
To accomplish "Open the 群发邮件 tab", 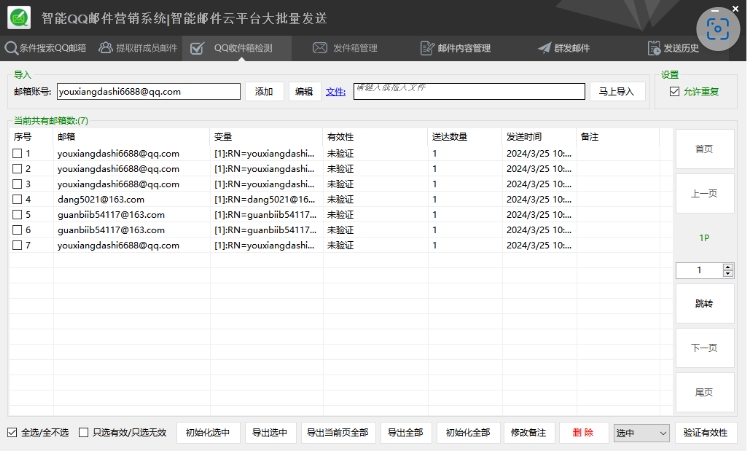I will tap(564, 48).
